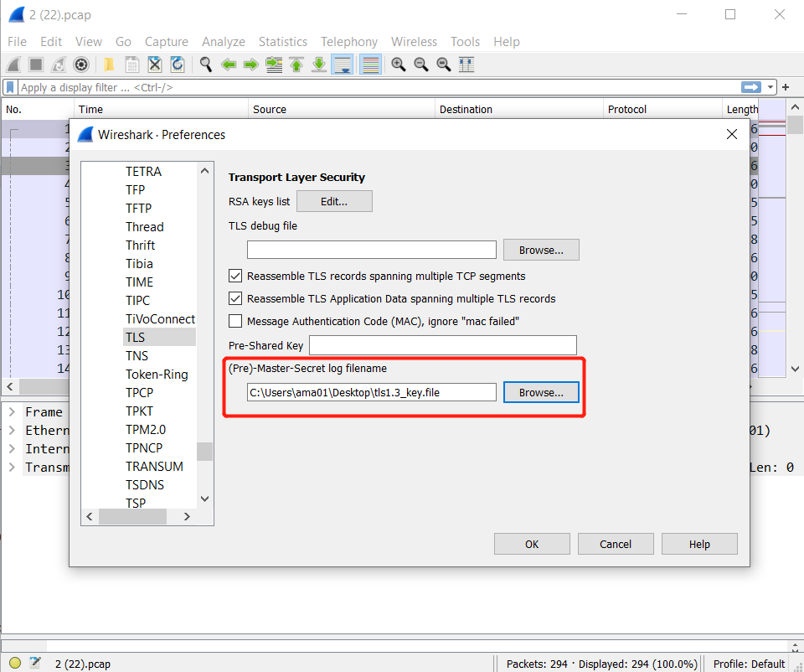Expand the Transmission Control detail row
This screenshot has width=804, height=672.
coord(13,468)
